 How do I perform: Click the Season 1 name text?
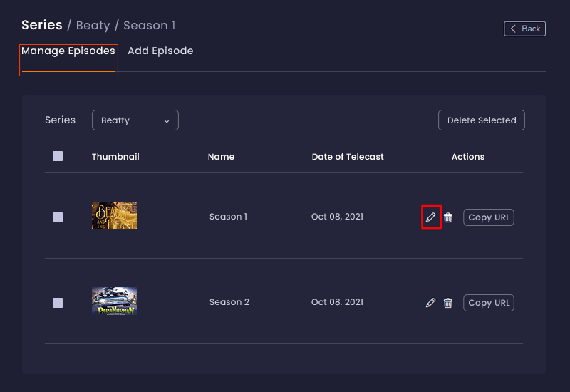[228, 217]
